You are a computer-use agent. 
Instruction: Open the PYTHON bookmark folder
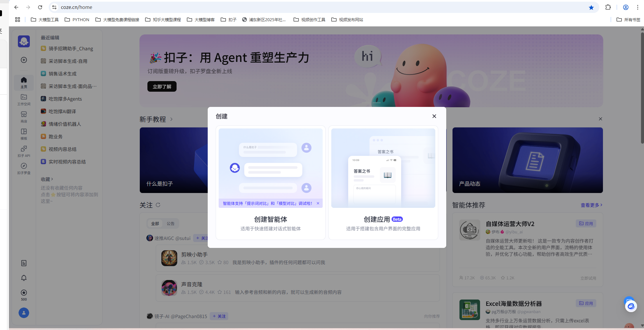tap(77, 20)
